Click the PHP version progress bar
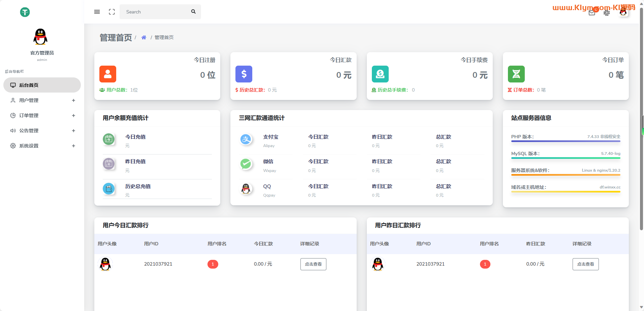Viewport: 644px width, 311px height. (566, 141)
